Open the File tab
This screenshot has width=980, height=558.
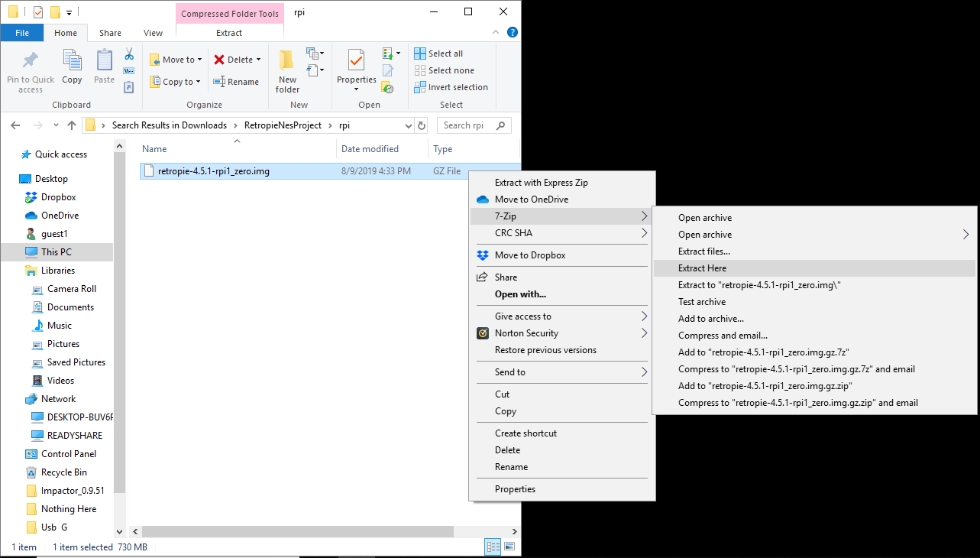tap(22, 33)
